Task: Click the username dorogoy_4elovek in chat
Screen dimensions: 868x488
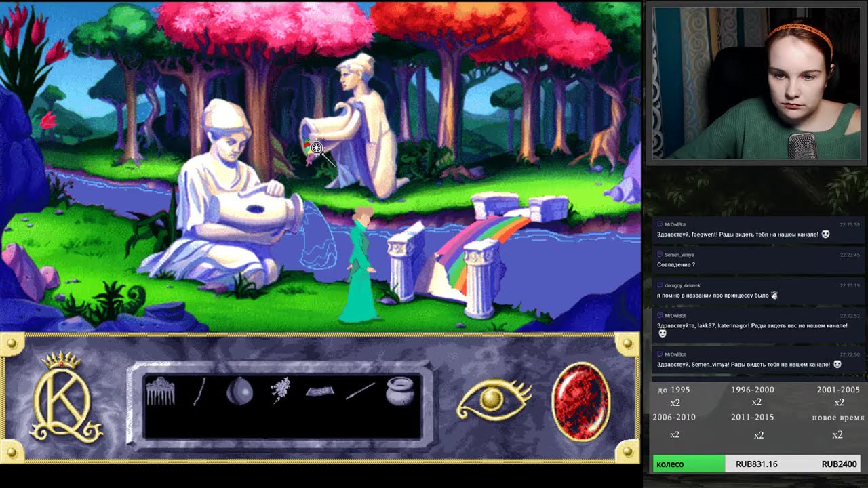Action: tap(682, 285)
